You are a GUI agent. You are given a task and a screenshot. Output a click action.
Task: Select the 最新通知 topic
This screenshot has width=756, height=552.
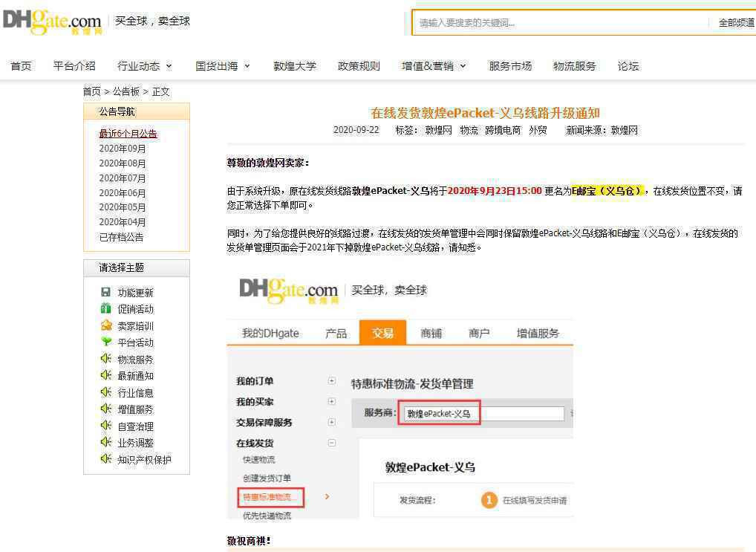[x=135, y=375]
